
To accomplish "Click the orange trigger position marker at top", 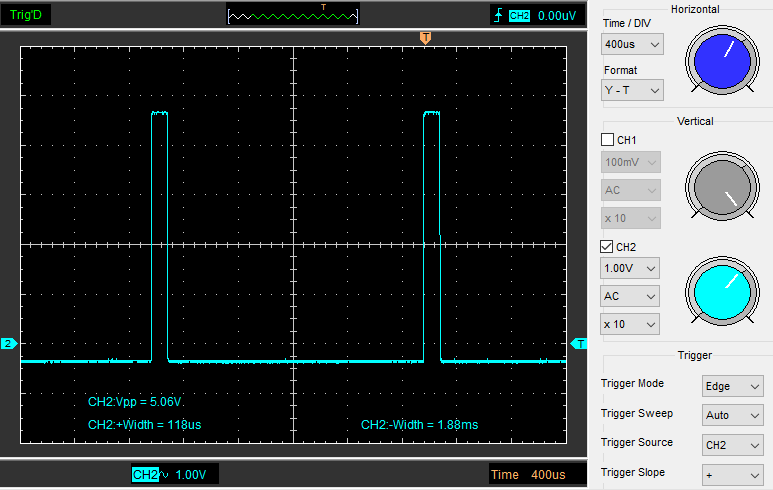I will [x=426, y=37].
